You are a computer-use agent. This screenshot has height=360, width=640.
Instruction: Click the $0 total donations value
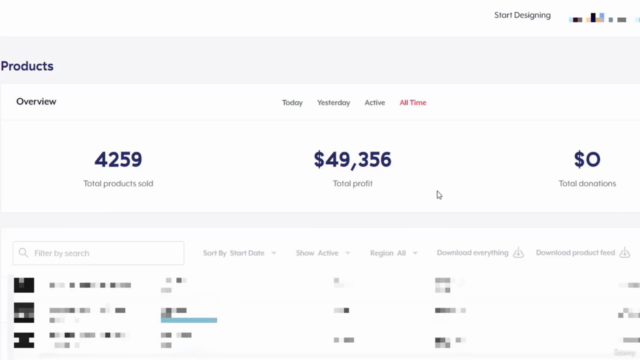[x=587, y=159]
